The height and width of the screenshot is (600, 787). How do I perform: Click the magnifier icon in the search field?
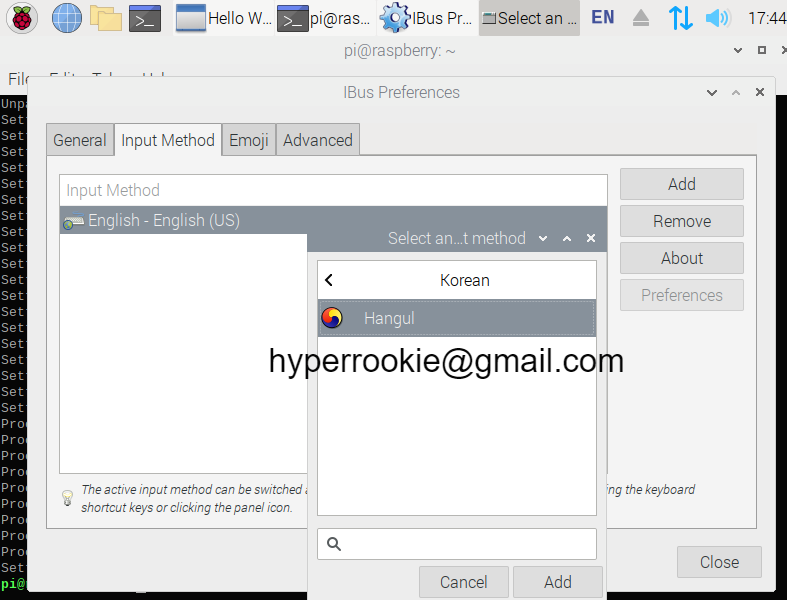pyautogui.click(x=334, y=544)
